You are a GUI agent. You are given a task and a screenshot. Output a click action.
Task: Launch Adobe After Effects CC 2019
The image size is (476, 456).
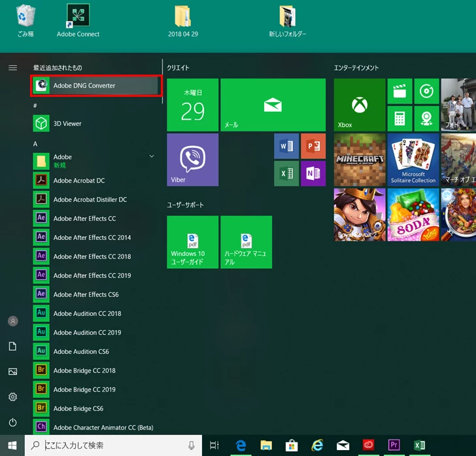(95, 275)
